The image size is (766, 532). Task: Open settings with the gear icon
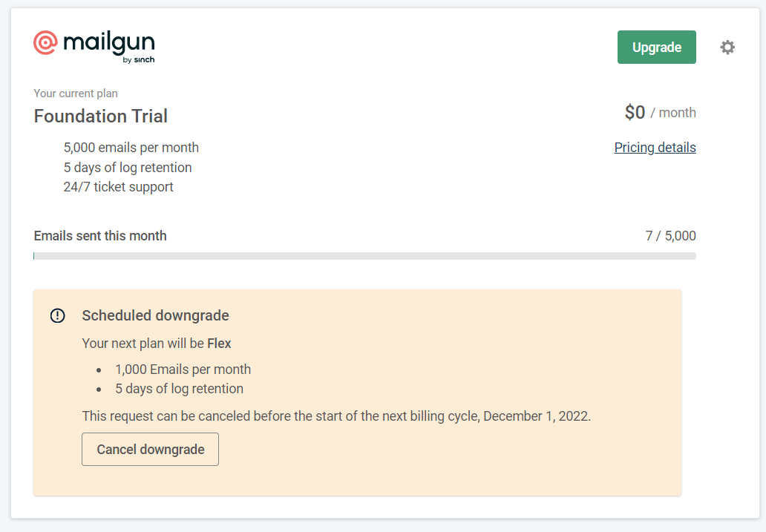[727, 47]
